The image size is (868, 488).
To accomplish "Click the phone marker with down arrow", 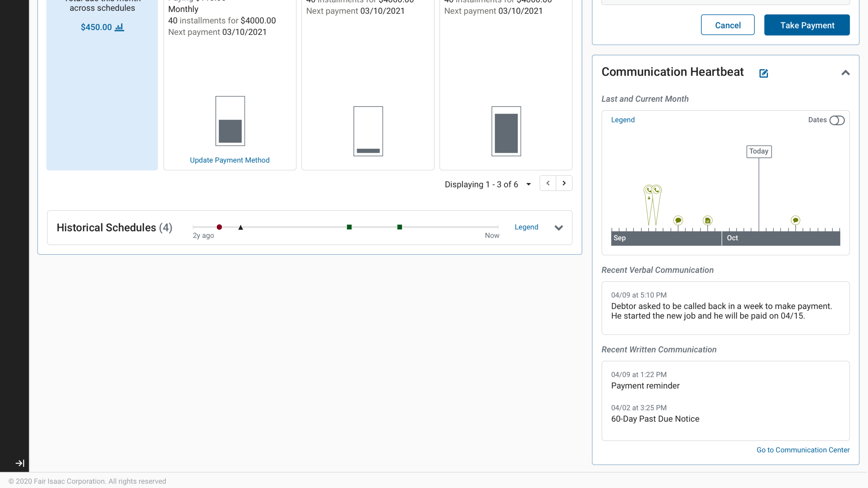I will point(648,190).
